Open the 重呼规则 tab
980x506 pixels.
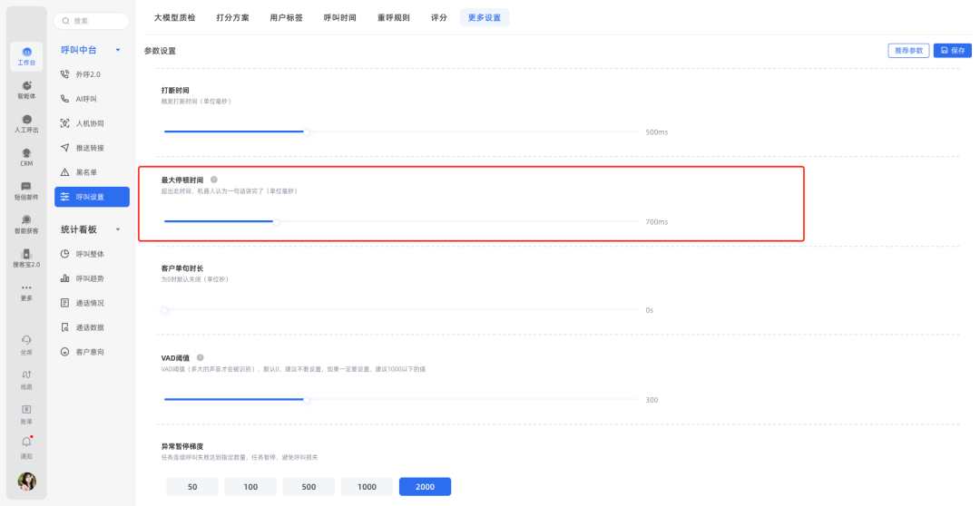coord(393,17)
